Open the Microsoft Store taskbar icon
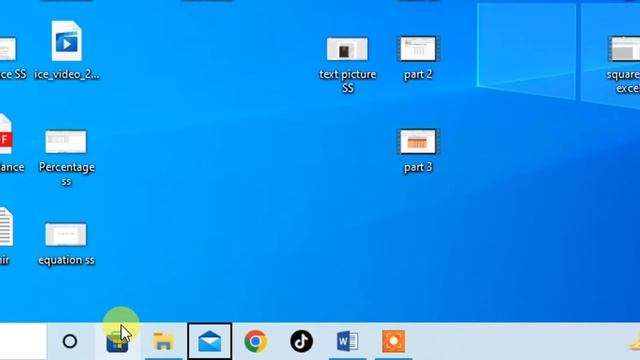 [118, 342]
